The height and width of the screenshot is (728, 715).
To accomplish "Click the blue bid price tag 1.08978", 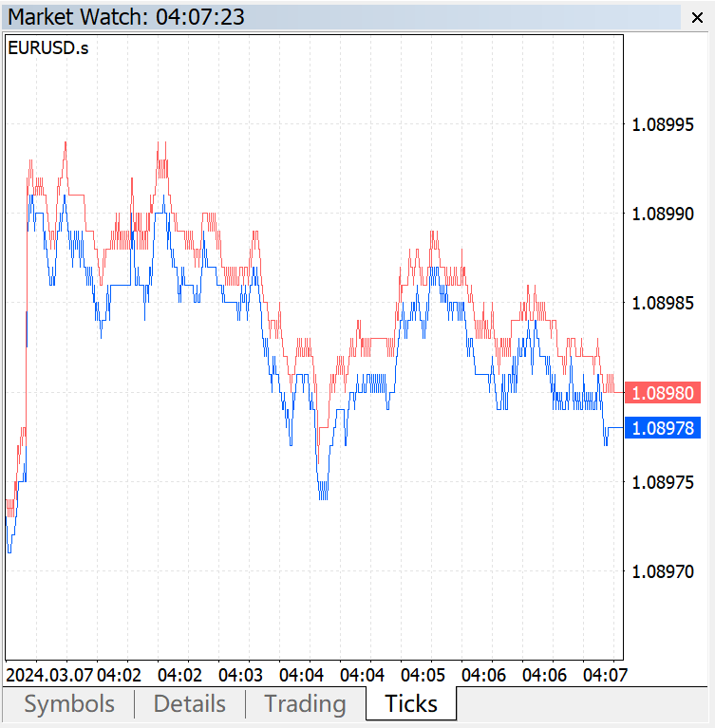I will [x=663, y=428].
